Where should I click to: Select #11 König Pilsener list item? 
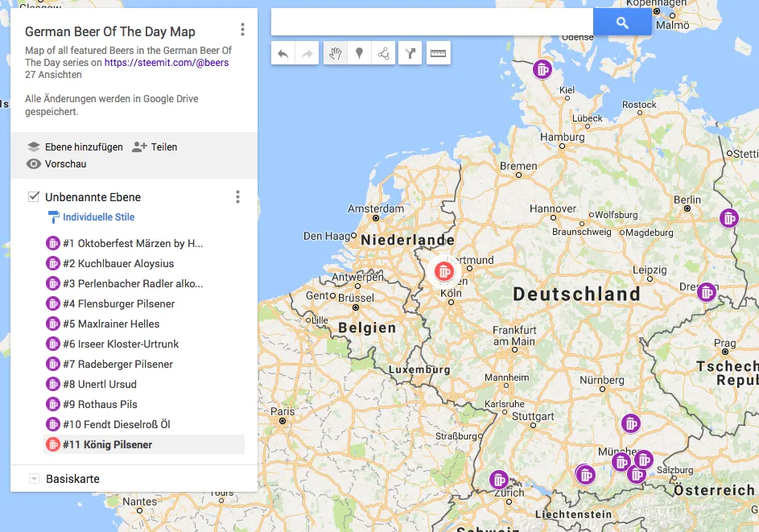pyautogui.click(x=144, y=444)
